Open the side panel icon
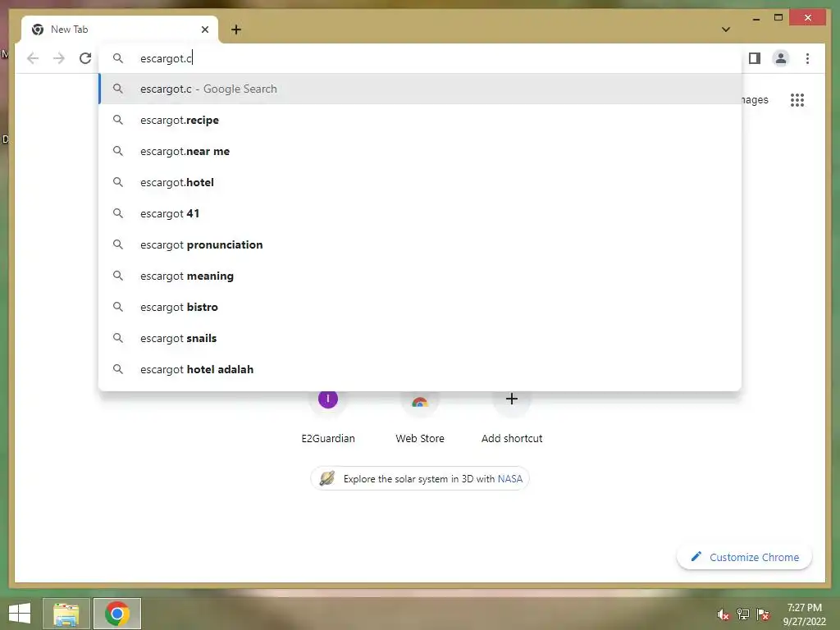Screen dimensions: 840x630 (755, 58)
